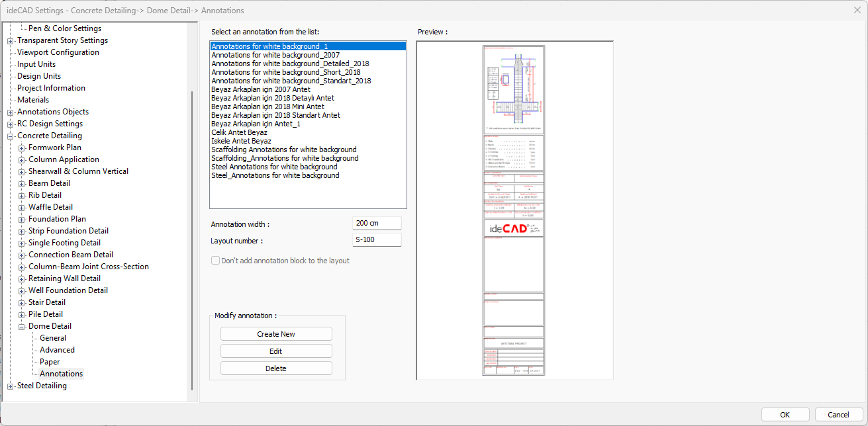Expand the Steel Detailing tree node
The height and width of the screenshot is (426, 868).
[11, 386]
